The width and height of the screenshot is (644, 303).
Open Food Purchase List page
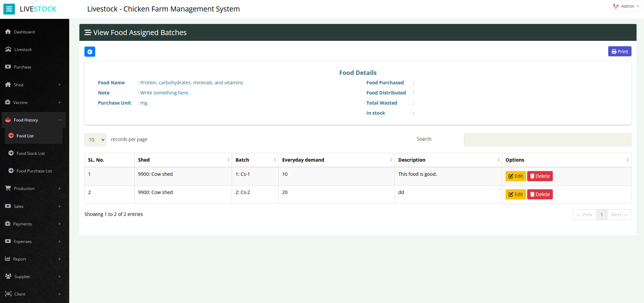[x=34, y=171]
